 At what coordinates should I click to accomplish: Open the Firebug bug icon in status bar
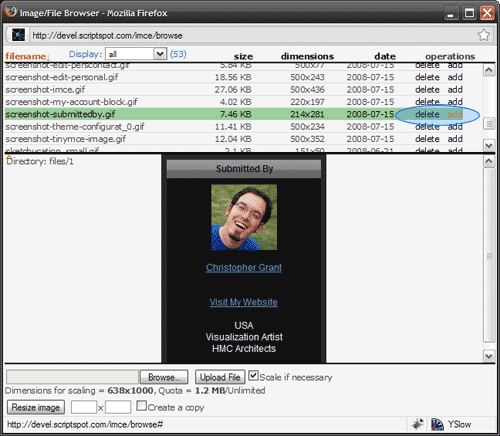point(417,424)
